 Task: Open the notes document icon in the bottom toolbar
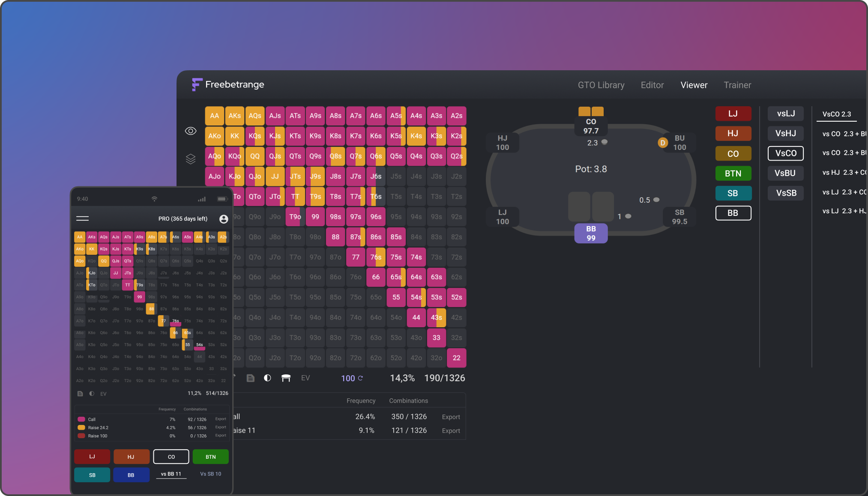click(x=251, y=378)
